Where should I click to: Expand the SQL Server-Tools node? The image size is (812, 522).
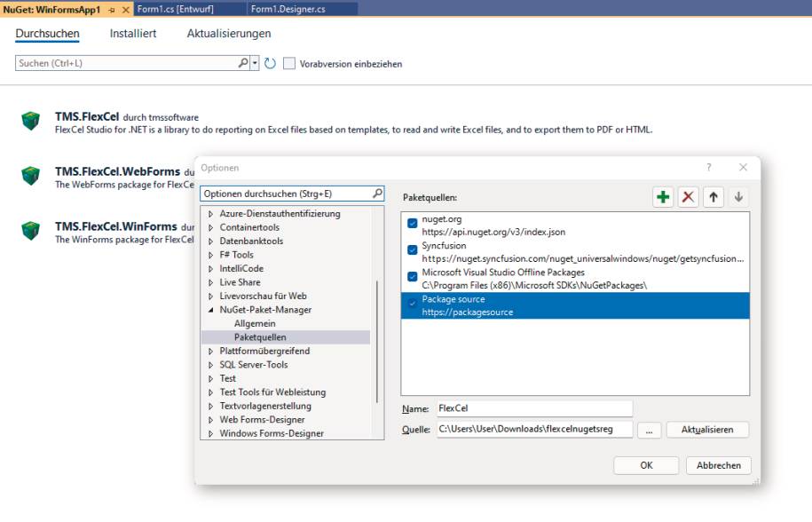(211, 365)
